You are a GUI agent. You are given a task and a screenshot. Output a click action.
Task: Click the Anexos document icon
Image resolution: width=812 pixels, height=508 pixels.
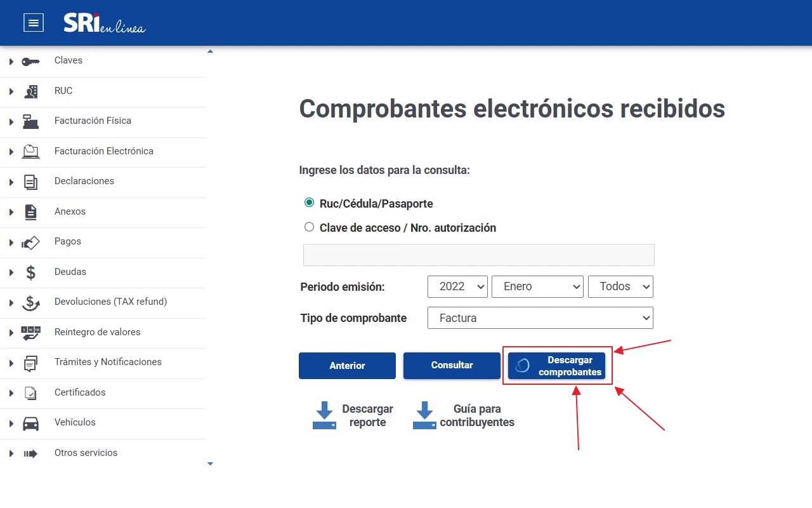[30, 212]
